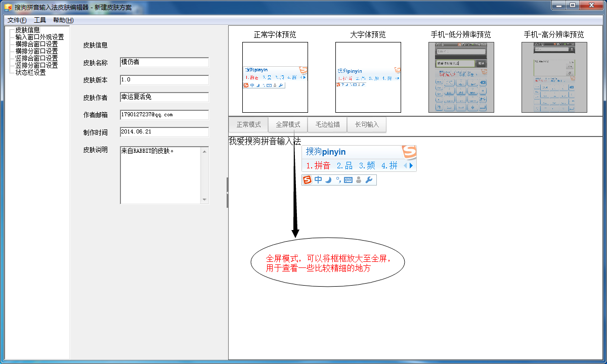
Task: Select 竖排合窗口设置 tree item
Action: tap(36, 59)
